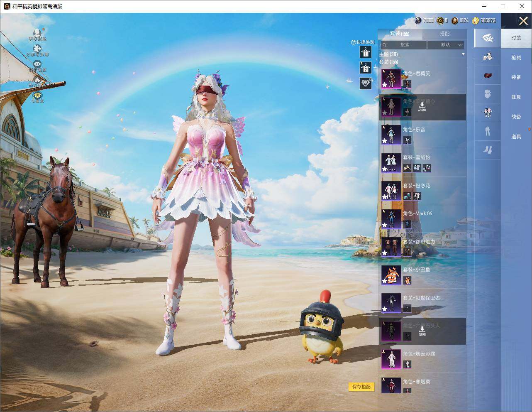Collapse the 主题 (30) section arrow
This screenshot has height=412, width=532.
[x=463, y=54]
